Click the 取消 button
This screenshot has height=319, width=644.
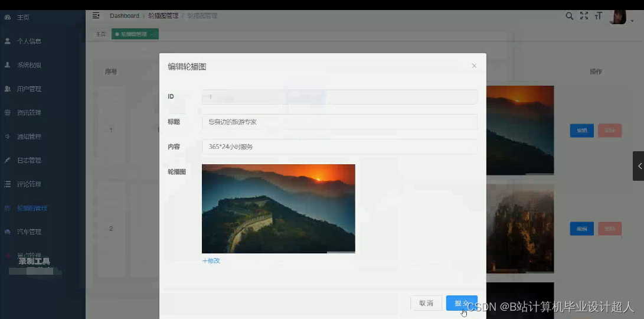[x=426, y=303]
